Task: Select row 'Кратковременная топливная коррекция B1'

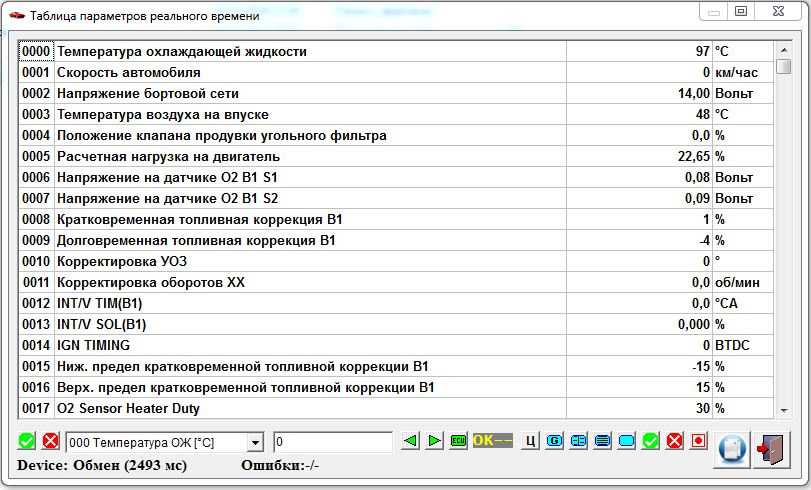Action: [396, 219]
